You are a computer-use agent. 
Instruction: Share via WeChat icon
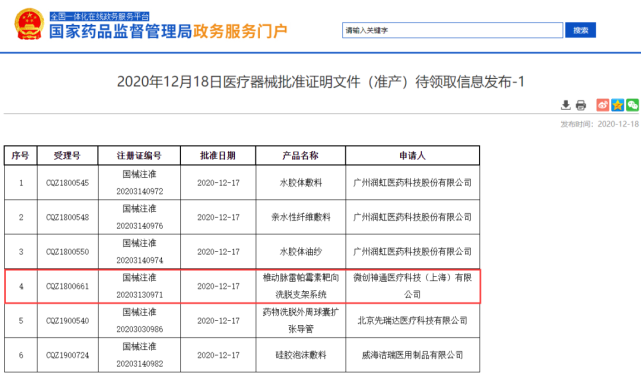[632, 105]
